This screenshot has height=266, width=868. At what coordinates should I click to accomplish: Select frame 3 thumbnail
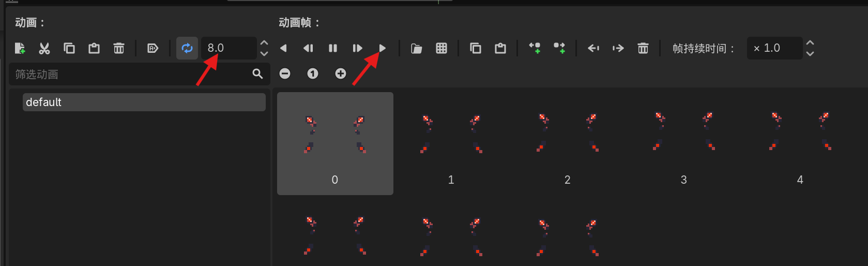click(x=684, y=143)
